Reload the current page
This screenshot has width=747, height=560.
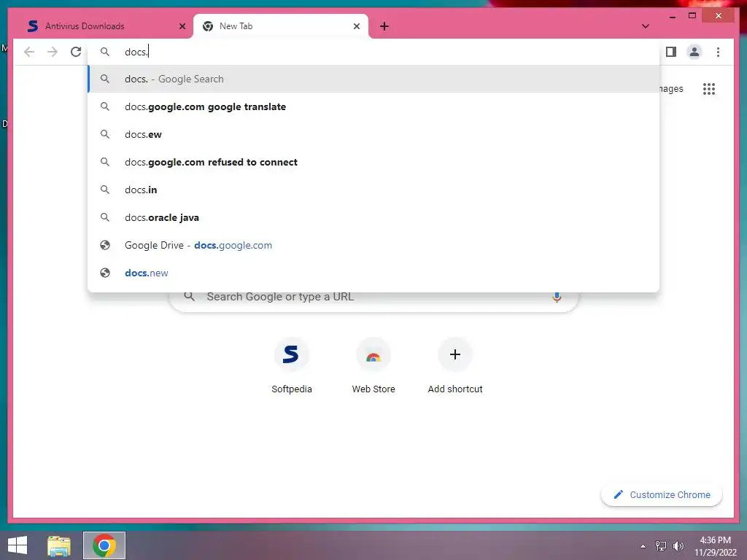76,52
